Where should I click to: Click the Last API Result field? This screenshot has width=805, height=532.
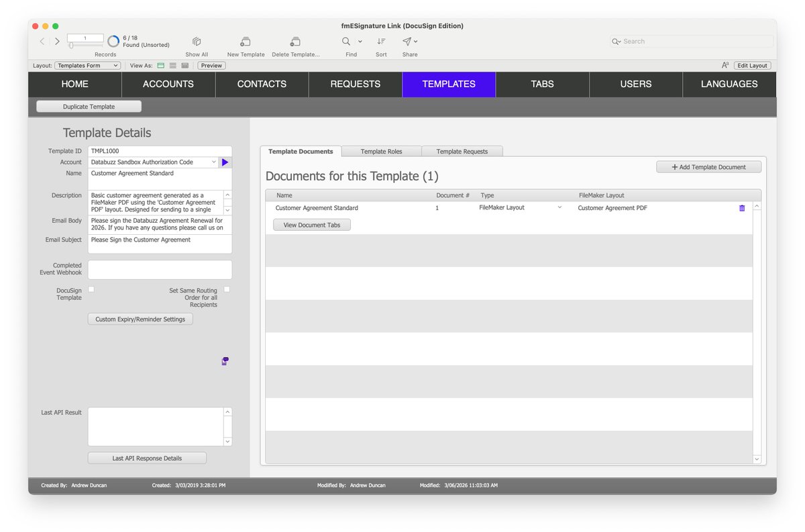coord(156,427)
